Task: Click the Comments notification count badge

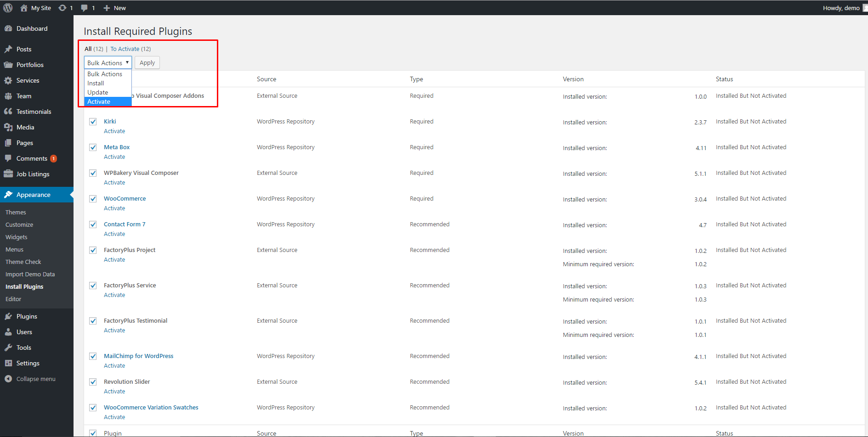Action: coord(53,158)
